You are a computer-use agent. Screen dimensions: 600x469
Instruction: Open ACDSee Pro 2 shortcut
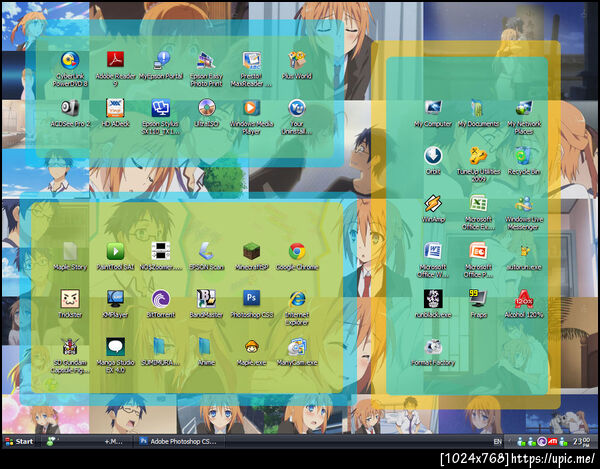(x=70, y=108)
